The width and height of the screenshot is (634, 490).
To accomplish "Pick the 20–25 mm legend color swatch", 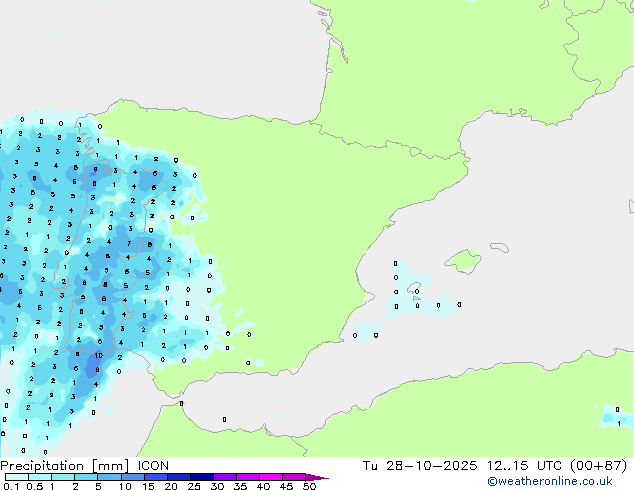I will 179,477.
